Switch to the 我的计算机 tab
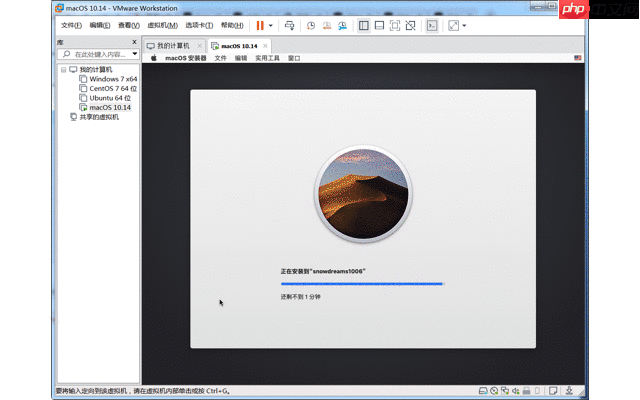640x400 pixels. pyautogui.click(x=173, y=46)
